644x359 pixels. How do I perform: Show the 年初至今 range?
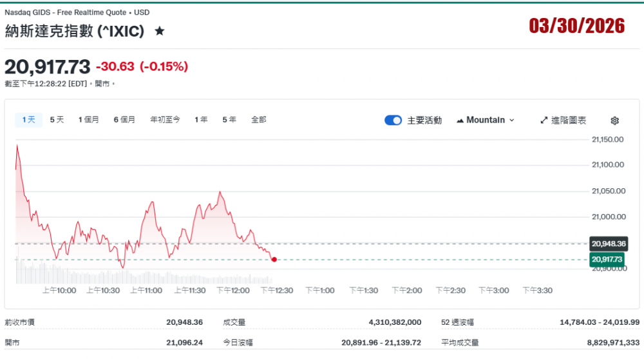[x=166, y=120]
